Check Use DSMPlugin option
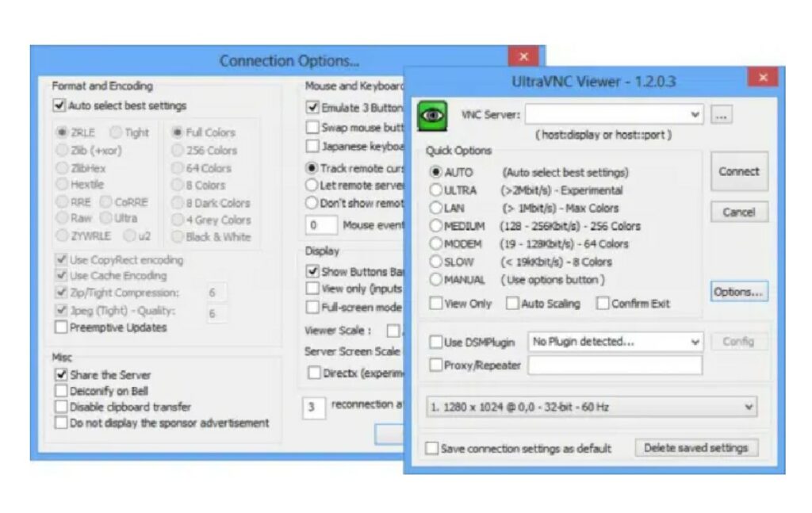 point(436,343)
